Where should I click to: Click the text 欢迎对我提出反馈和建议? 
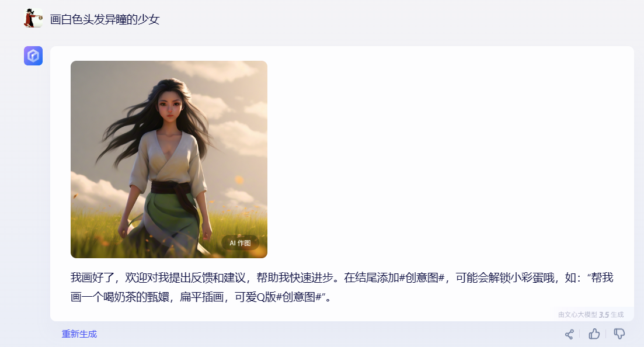tap(185, 277)
